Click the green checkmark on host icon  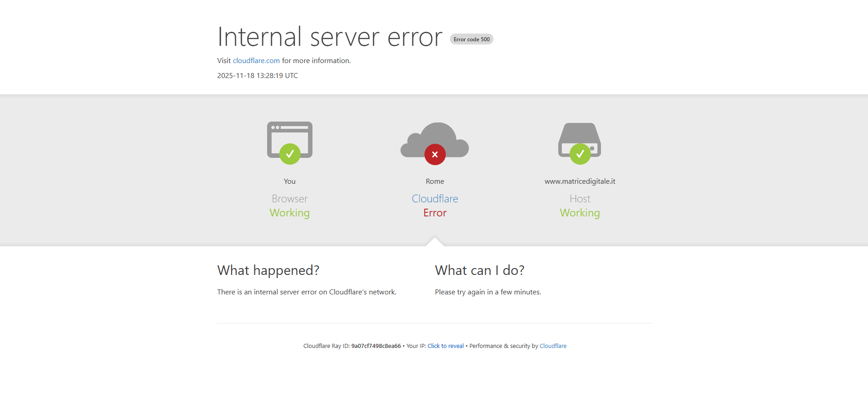tap(580, 154)
